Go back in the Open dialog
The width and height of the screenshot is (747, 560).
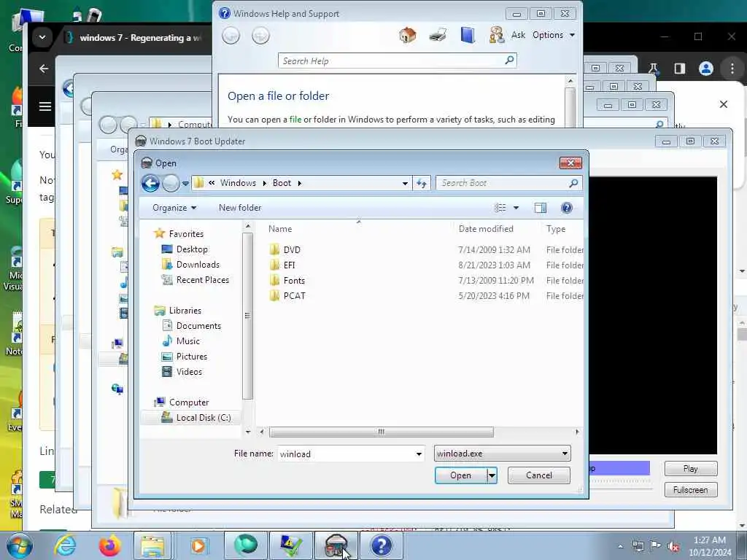(150, 183)
